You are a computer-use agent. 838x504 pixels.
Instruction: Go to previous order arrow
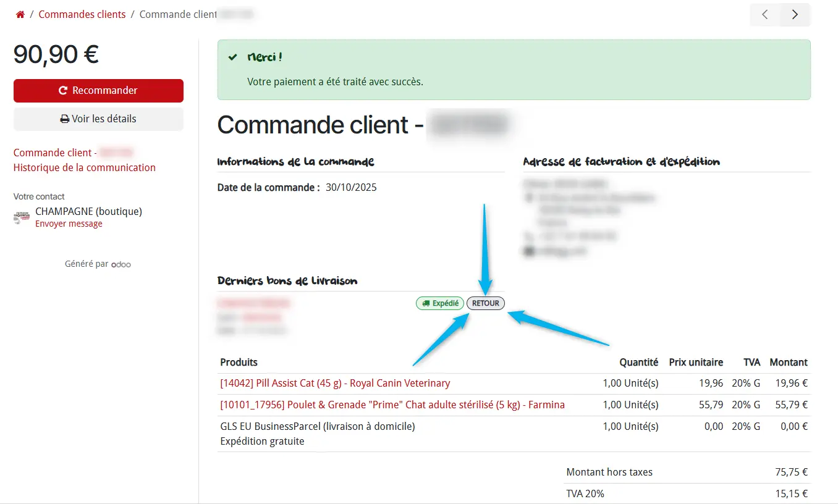pos(765,15)
